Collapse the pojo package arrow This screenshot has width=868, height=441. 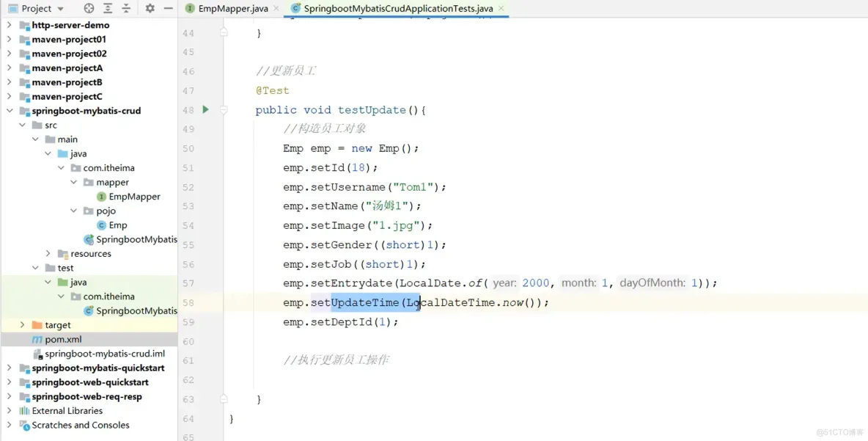pyautogui.click(x=73, y=211)
